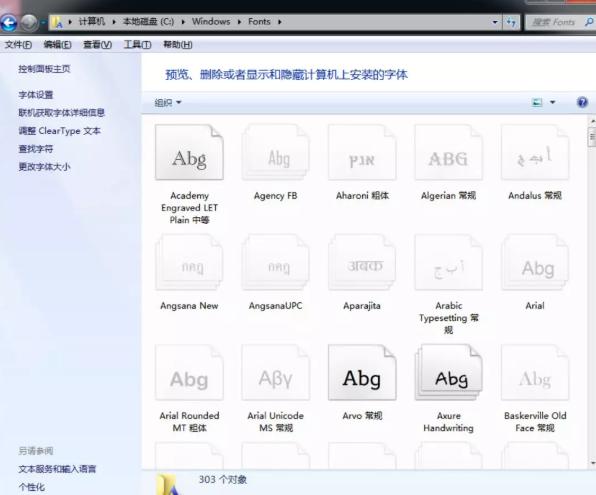This screenshot has height=495, width=596.
Task: Select the Aharoni font icon
Action: tap(362, 152)
